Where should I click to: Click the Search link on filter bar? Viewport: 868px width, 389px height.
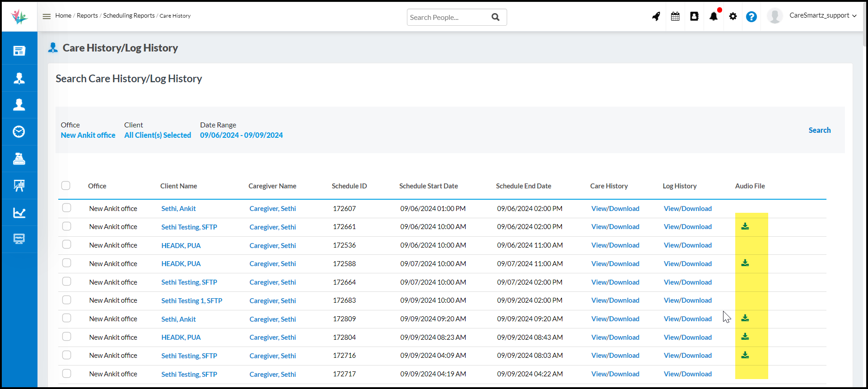point(819,130)
